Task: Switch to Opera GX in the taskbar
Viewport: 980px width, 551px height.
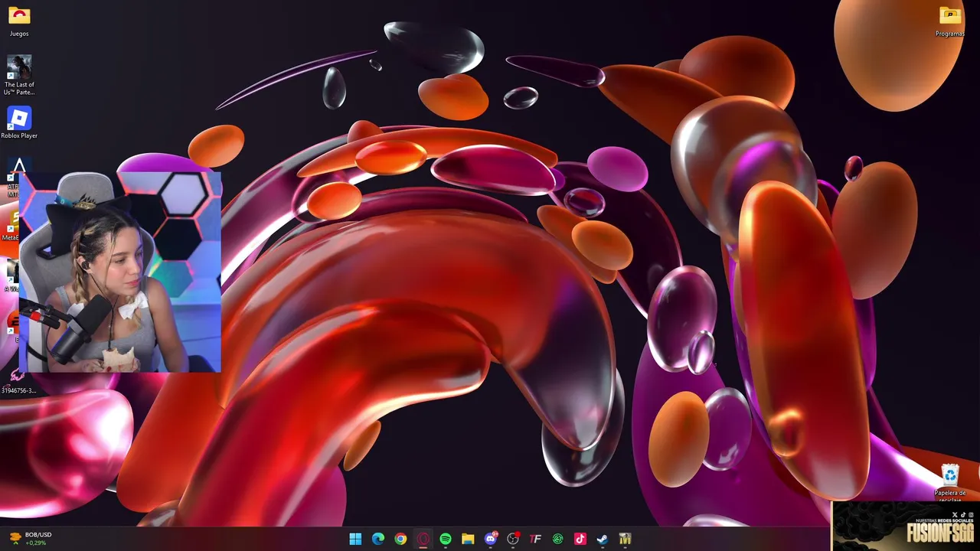Action: (x=423, y=539)
